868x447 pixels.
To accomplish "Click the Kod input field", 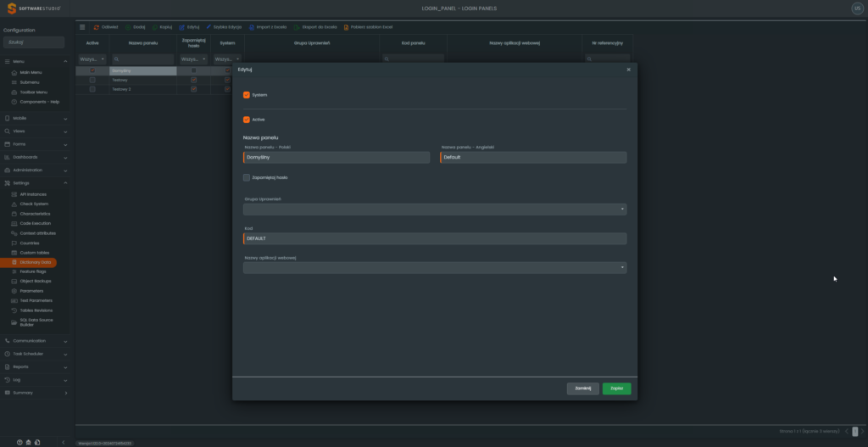I will (x=434, y=239).
